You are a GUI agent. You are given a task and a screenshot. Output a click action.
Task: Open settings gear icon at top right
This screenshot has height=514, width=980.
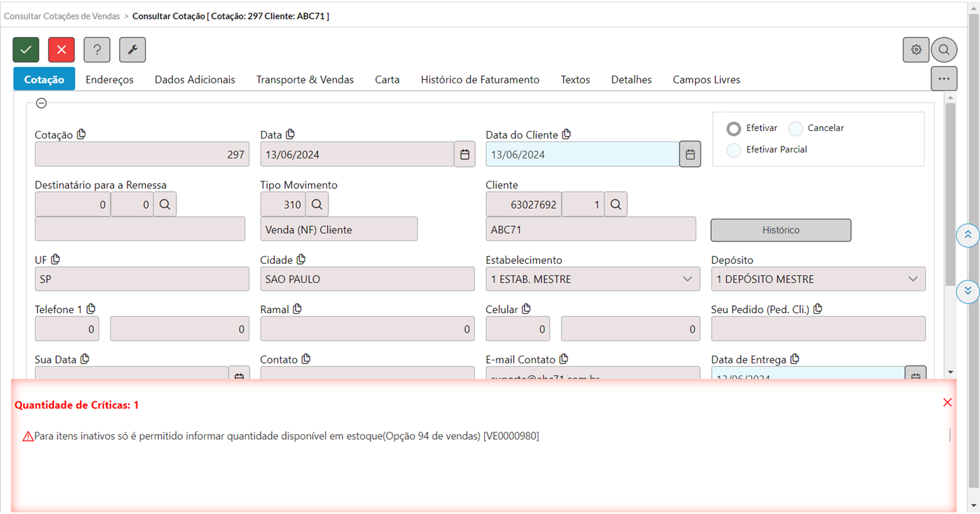[916, 50]
